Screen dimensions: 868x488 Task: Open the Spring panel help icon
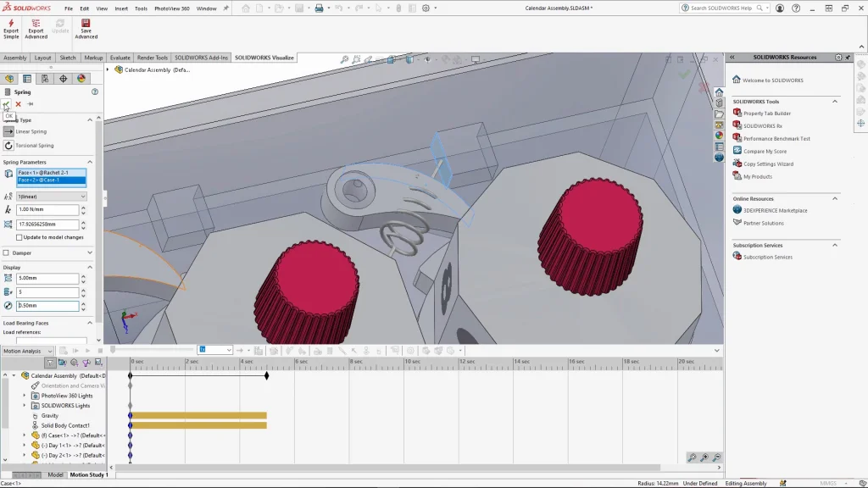tap(95, 91)
